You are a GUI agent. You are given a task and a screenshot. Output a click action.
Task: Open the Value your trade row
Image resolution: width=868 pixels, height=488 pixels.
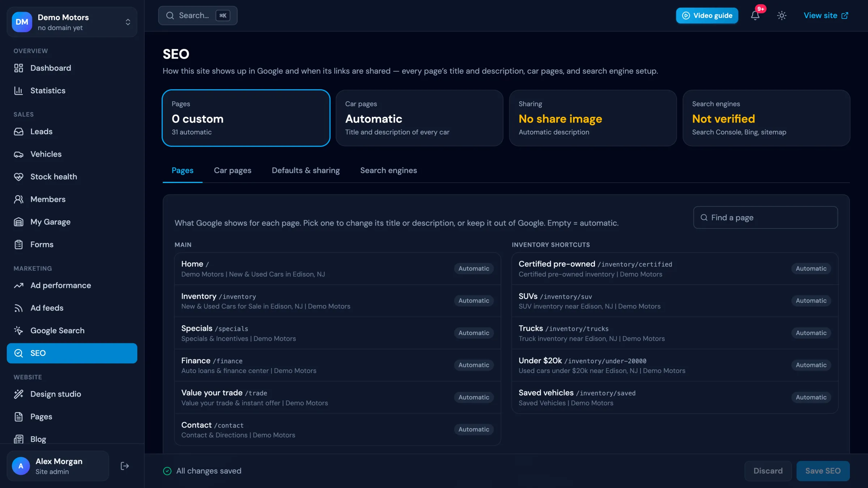pyautogui.click(x=337, y=397)
